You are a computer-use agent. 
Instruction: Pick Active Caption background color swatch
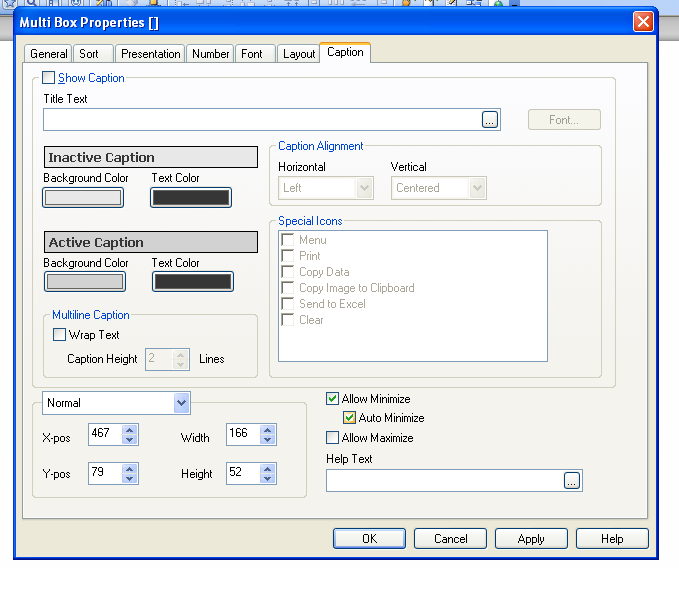point(85,282)
